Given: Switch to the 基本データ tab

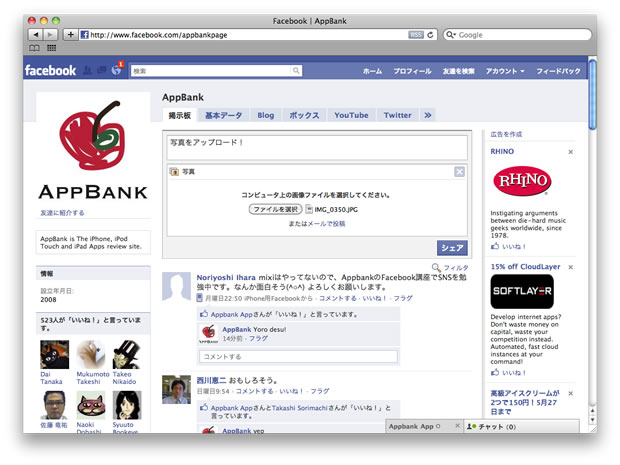Looking at the screenshot, I should 223,115.
